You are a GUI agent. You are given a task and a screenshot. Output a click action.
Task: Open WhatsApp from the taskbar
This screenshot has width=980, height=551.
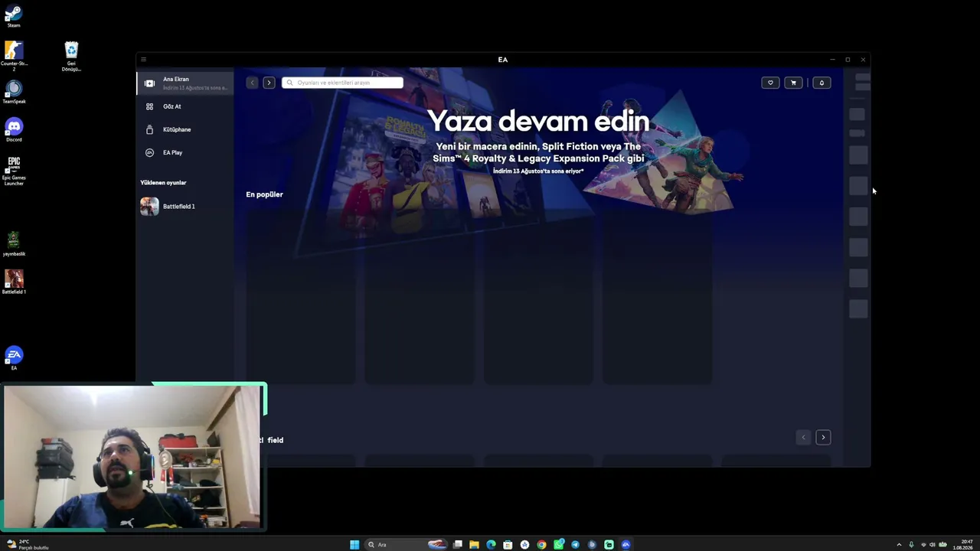pos(559,545)
